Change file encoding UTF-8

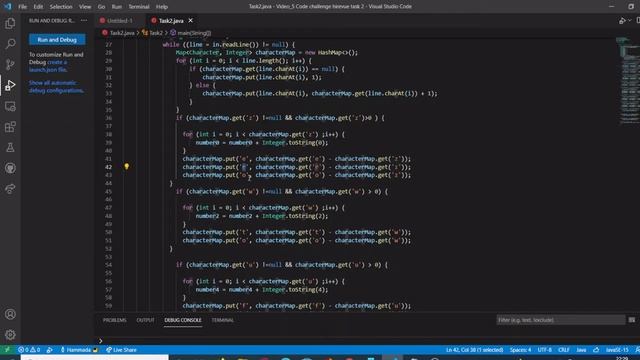point(544,350)
